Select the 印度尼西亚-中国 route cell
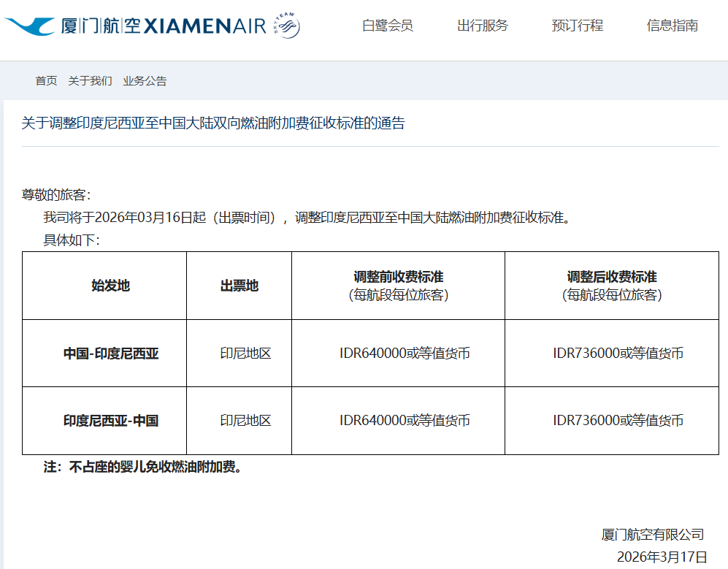 110,421
